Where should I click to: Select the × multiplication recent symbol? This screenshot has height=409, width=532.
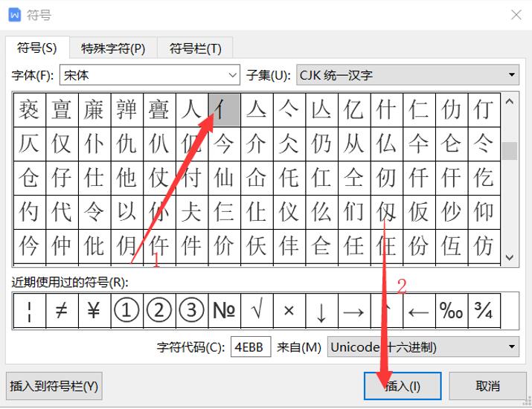tap(289, 310)
